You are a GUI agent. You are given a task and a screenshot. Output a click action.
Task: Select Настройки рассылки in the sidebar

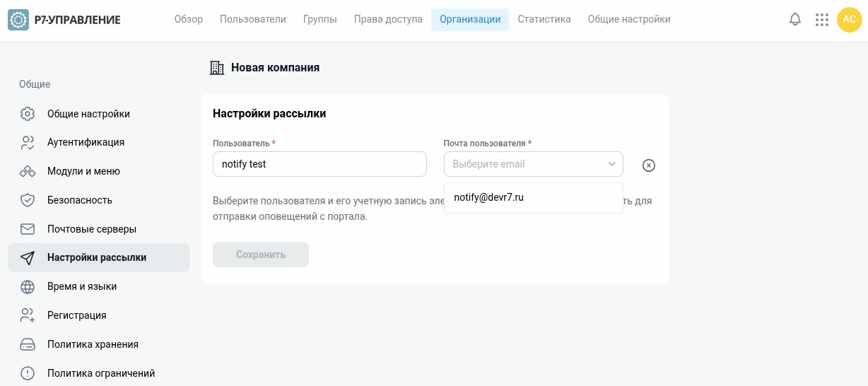(x=99, y=258)
